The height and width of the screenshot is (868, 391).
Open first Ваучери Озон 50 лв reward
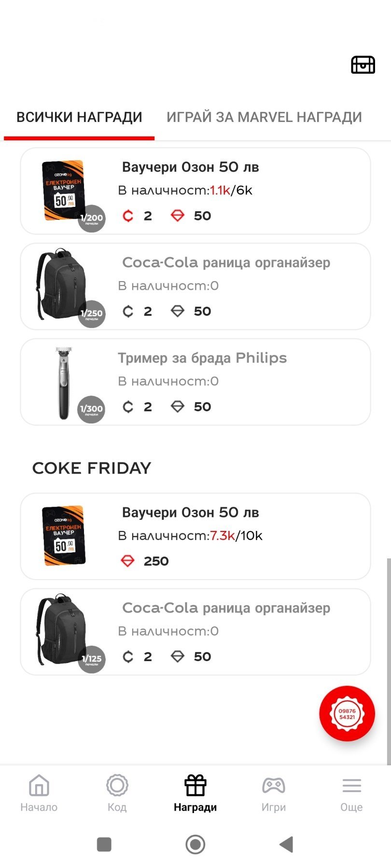[241, 191]
